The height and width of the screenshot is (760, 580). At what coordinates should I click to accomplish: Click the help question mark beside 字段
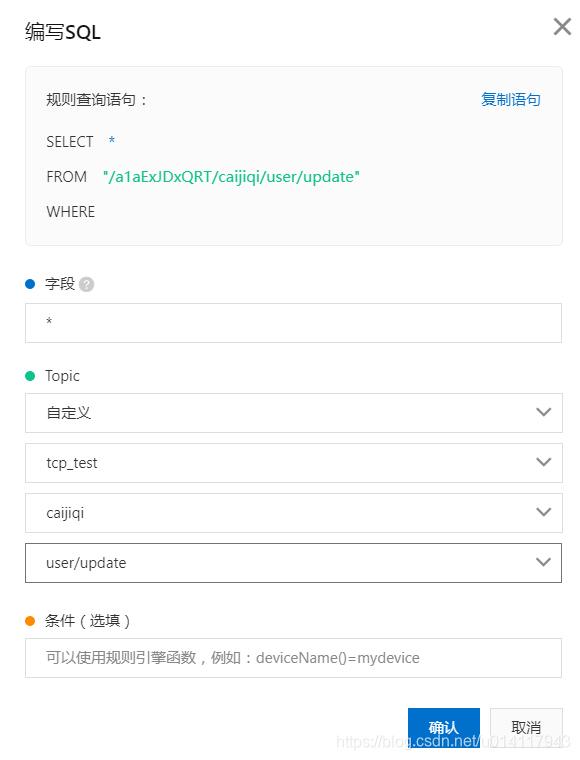[86, 284]
